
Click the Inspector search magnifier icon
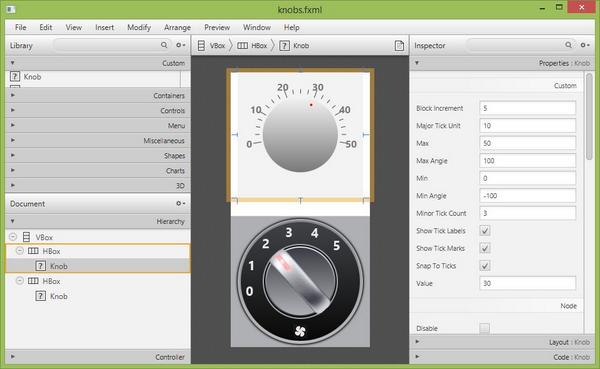coord(568,45)
